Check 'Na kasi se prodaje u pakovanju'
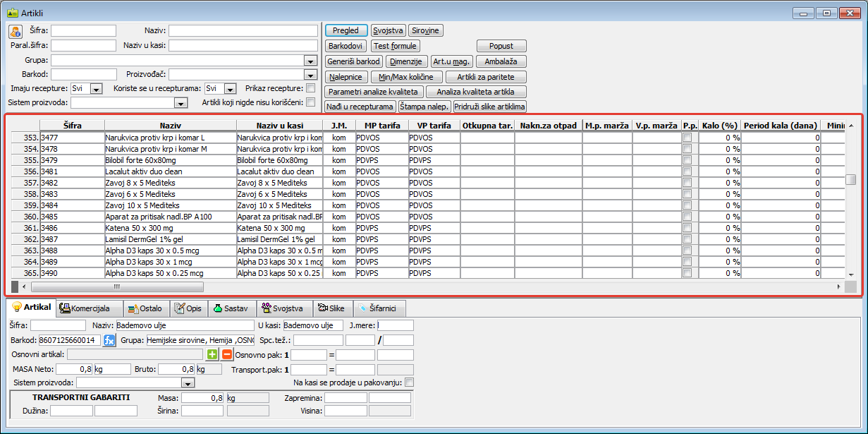This screenshot has width=868, height=434. point(409,382)
